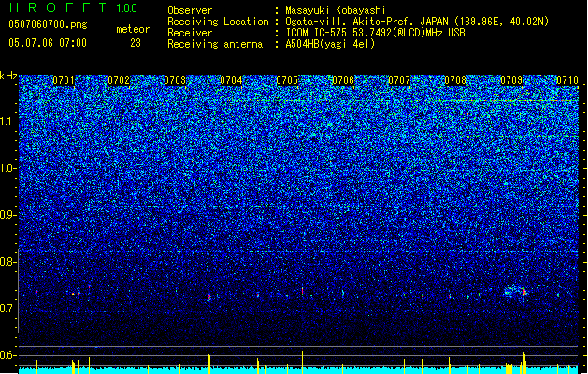This screenshot has width=588, height=374.
Task: Click the observer name Masayuki Kobayashi
Action: click(336, 10)
